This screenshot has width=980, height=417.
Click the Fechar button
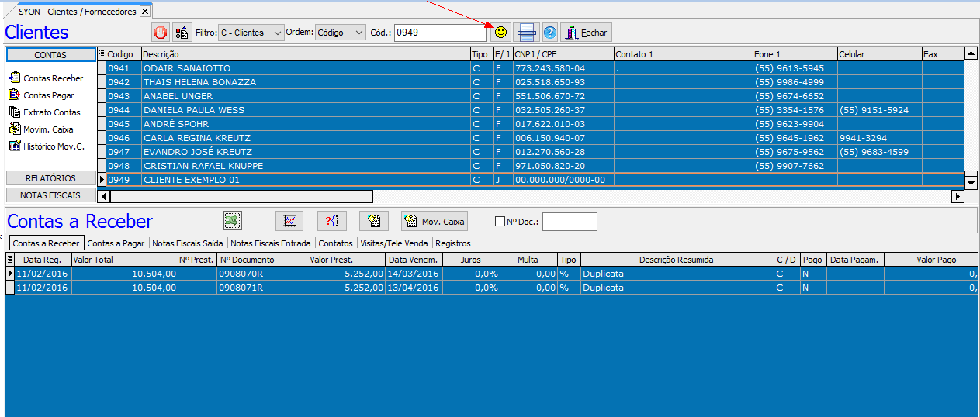586,33
